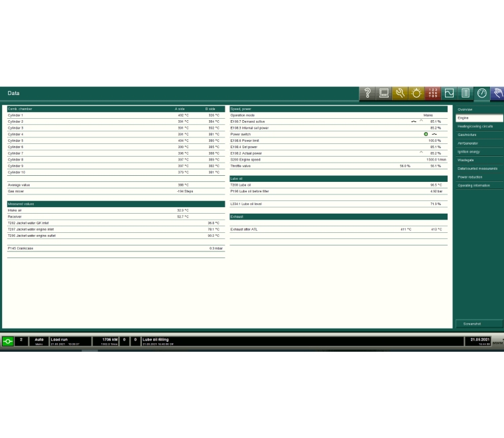Expand the caret beside Demand active value

[x=420, y=121]
